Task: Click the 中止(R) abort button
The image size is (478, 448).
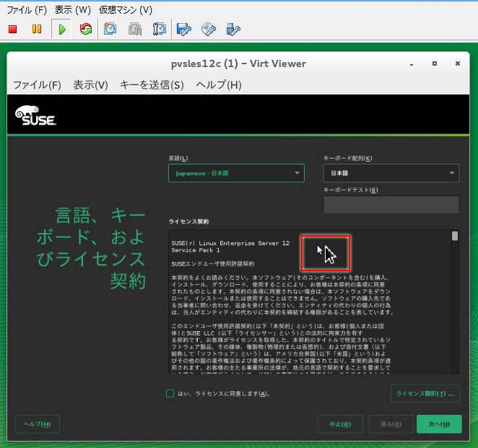Action: tap(340, 424)
